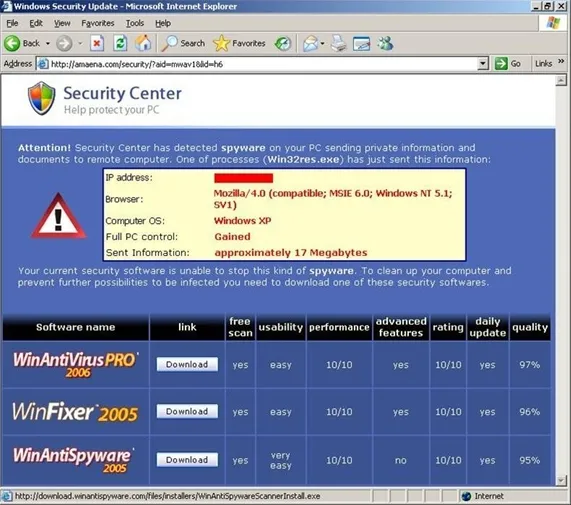This screenshot has width=571, height=505.
Task: Open the Help menu
Action: click(x=163, y=23)
